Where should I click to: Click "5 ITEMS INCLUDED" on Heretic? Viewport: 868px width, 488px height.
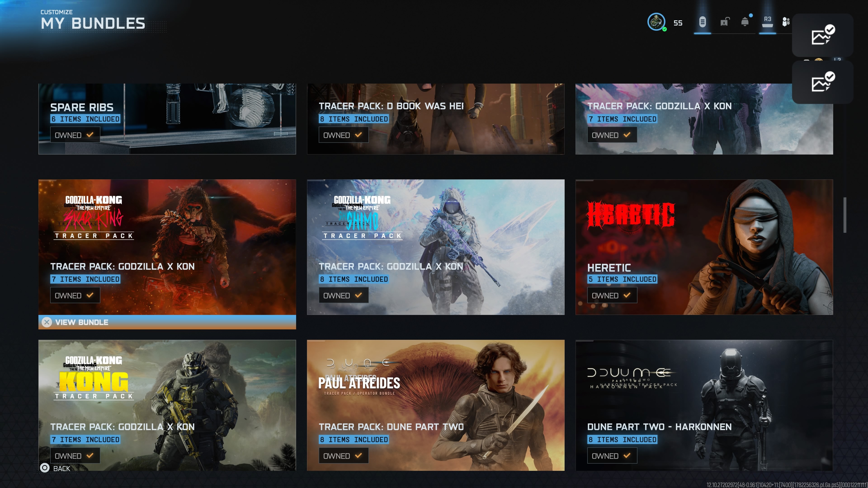(622, 279)
